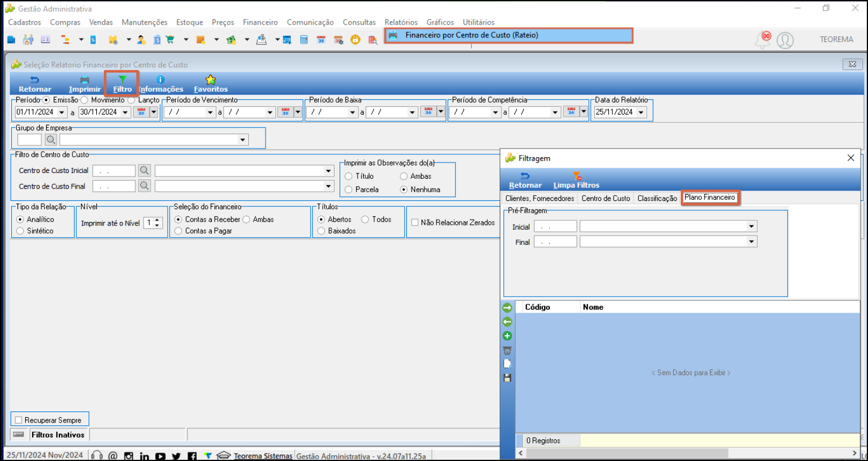Click the magnifier beside Centro de Custo Final
Screen dimensions: 868x461
coord(144,186)
